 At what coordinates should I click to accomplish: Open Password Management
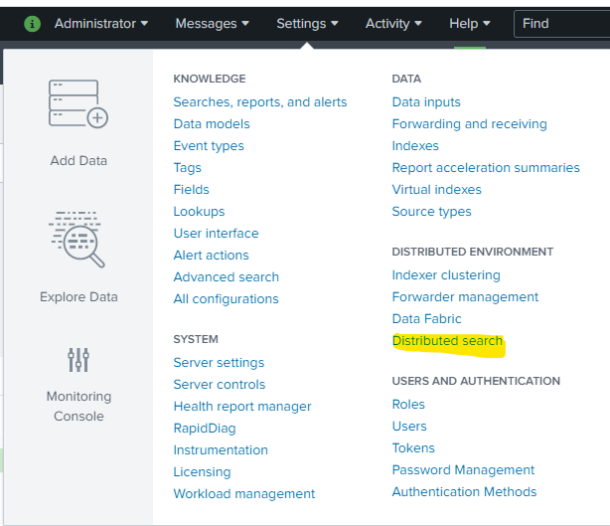click(x=463, y=470)
